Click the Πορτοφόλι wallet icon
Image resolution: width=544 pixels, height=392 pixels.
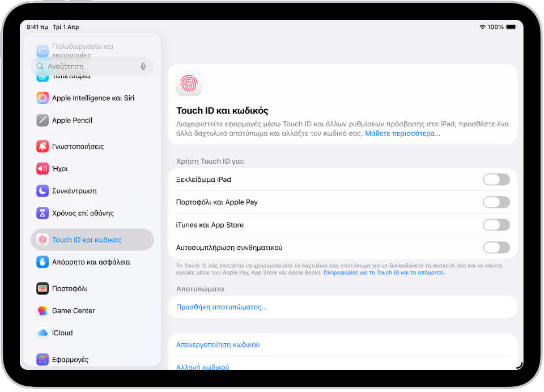coord(42,288)
